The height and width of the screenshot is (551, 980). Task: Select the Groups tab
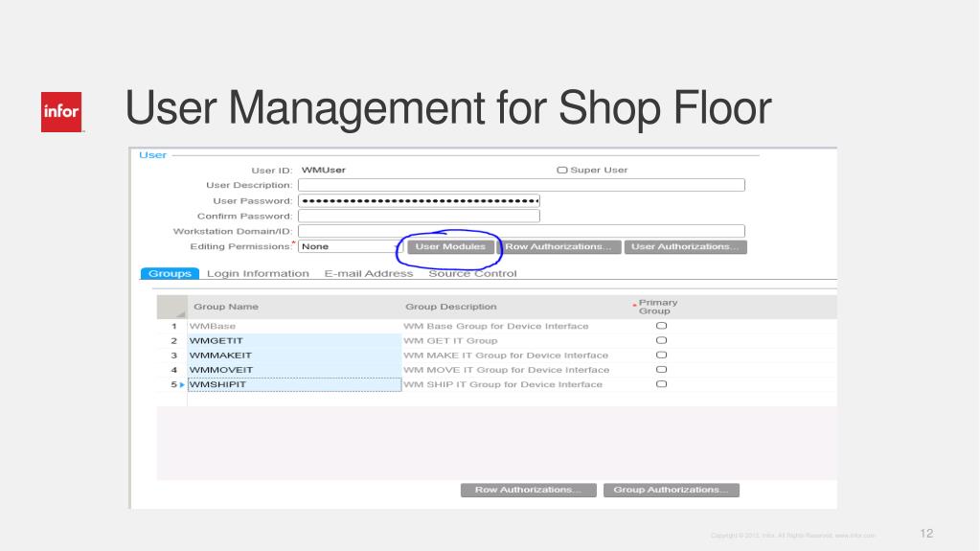pos(170,273)
